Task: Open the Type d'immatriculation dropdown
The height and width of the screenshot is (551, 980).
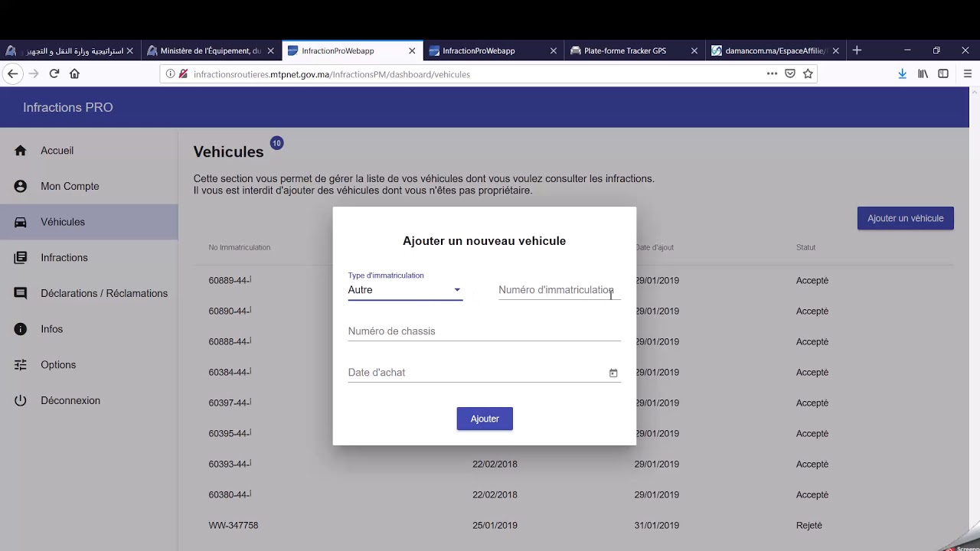Action: (405, 290)
